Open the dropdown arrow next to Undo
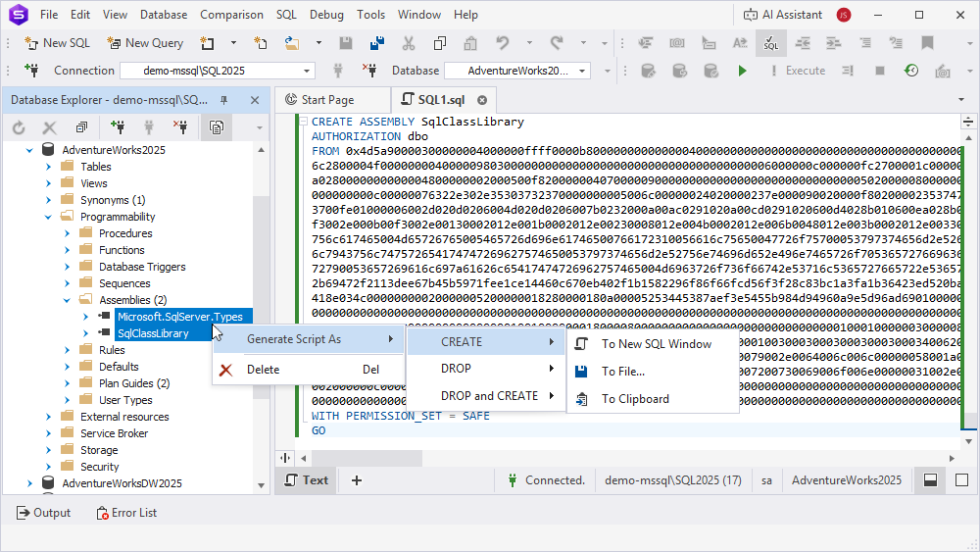Image resolution: width=980 pixels, height=552 pixels. pyautogui.click(x=529, y=43)
